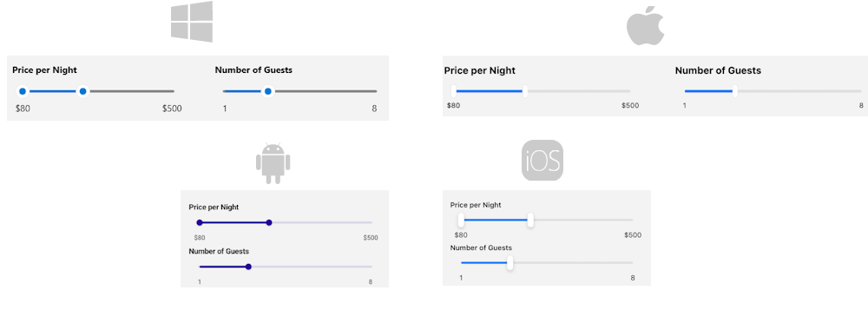Click Windows Number of Guests slider thumb
The height and width of the screenshot is (330, 868).
(x=268, y=91)
